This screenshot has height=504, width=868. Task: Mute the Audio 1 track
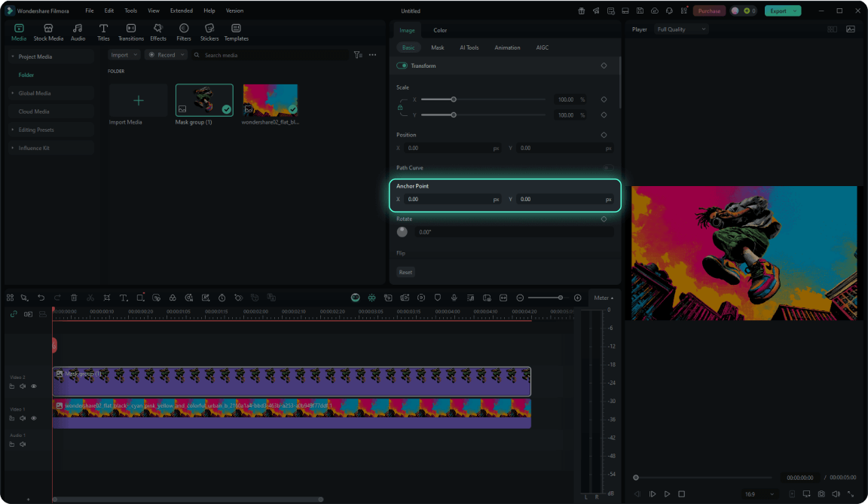click(x=23, y=444)
